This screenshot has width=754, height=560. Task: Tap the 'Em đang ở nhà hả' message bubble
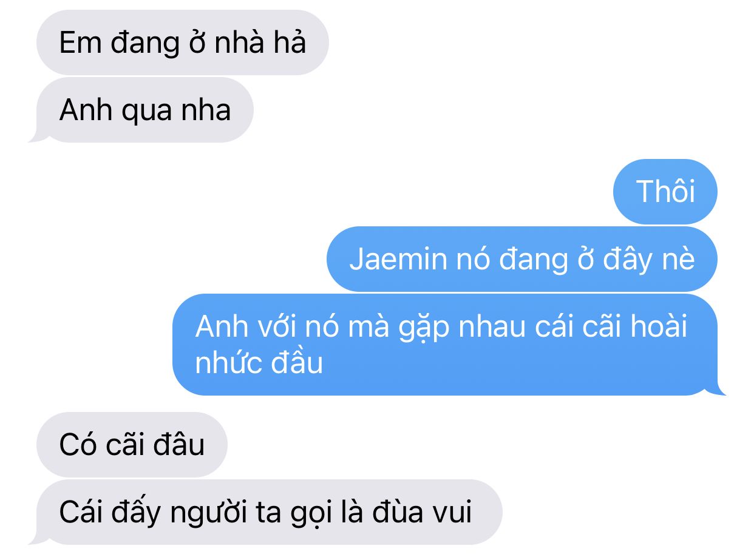pyautogui.click(x=182, y=42)
